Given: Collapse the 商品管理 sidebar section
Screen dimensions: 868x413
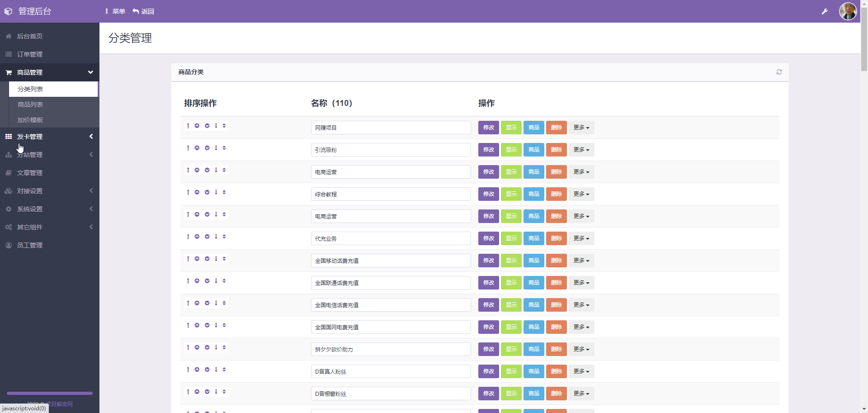Looking at the screenshot, I should pyautogui.click(x=50, y=72).
